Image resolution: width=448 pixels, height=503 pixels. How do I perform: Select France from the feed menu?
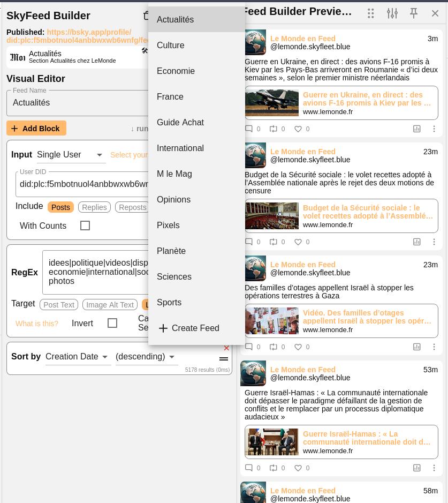tap(196, 96)
